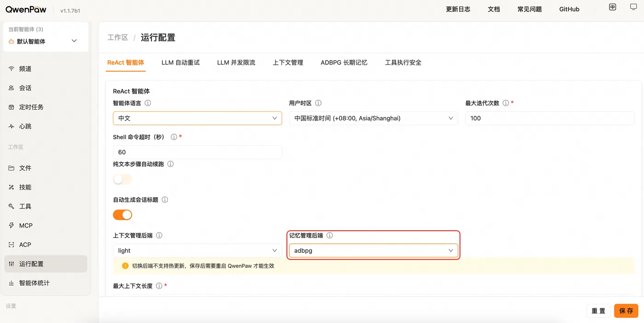Open the 智能体语言 dropdown showing 中文
This screenshot has height=323, width=644.
(x=197, y=118)
